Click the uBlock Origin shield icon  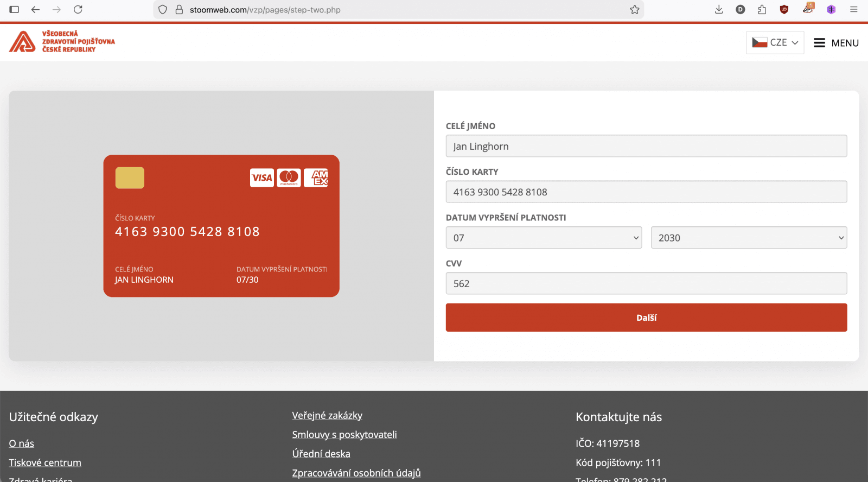(x=784, y=9)
